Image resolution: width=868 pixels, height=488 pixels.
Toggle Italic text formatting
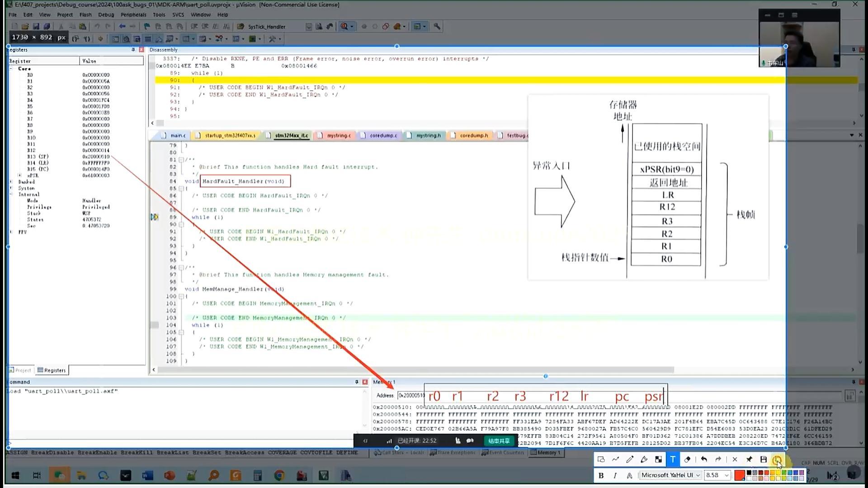[x=615, y=475]
